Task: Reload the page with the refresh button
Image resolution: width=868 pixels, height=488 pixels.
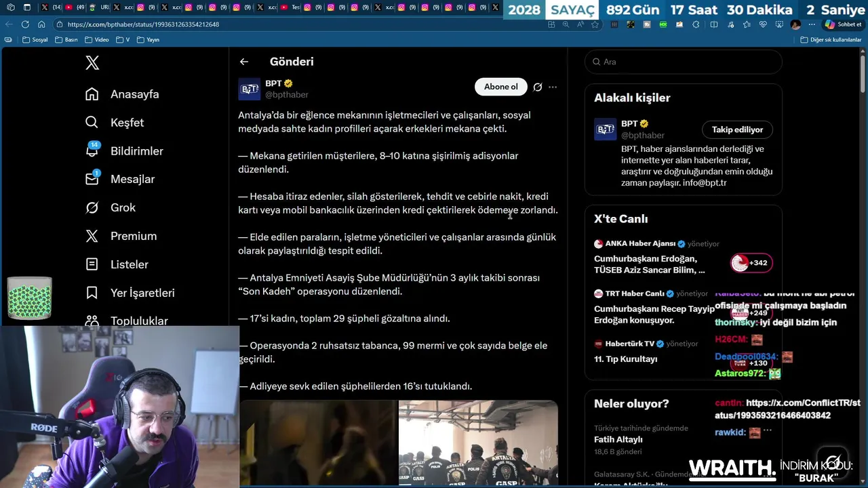Action: pos(25,24)
